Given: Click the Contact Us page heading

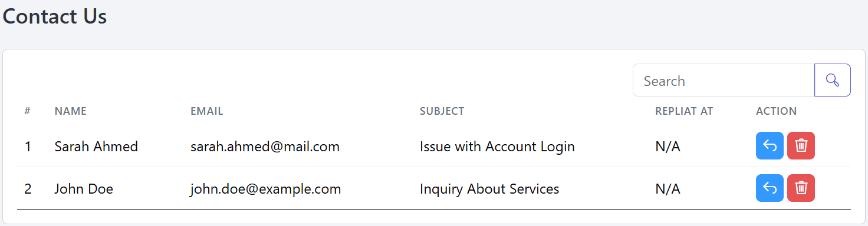Looking at the screenshot, I should tap(55, 16).
